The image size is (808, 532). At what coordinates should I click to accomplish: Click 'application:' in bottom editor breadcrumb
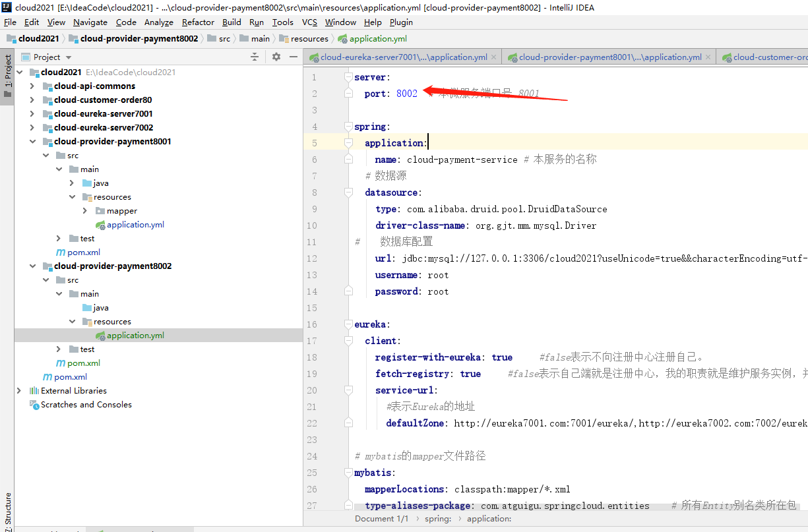(x=489, y=519)
